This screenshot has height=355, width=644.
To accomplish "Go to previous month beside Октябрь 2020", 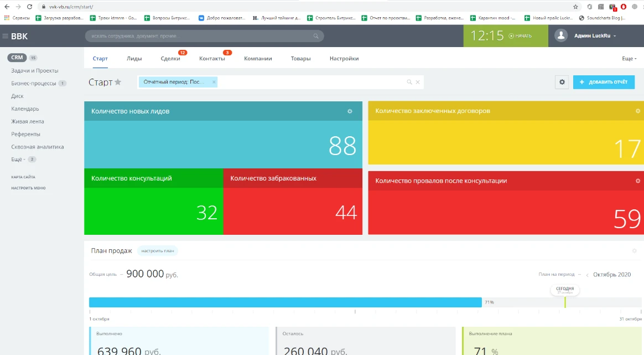I will point(587,275).
